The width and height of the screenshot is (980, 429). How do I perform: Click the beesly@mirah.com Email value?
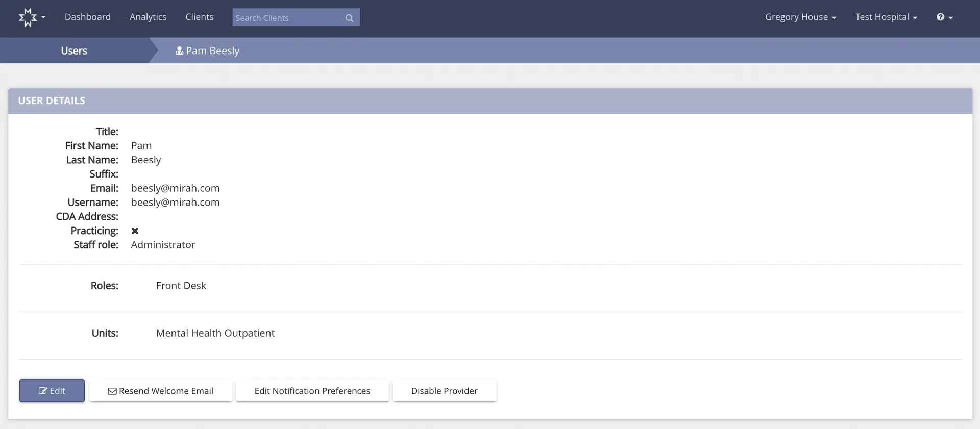[x=175, y=188]
